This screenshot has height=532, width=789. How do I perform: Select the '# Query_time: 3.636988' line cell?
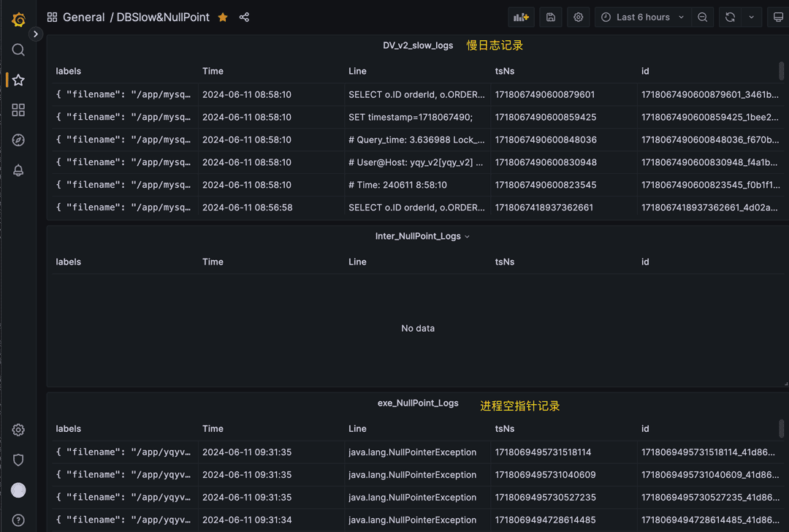pyautogui.click(x=418, y=140)
